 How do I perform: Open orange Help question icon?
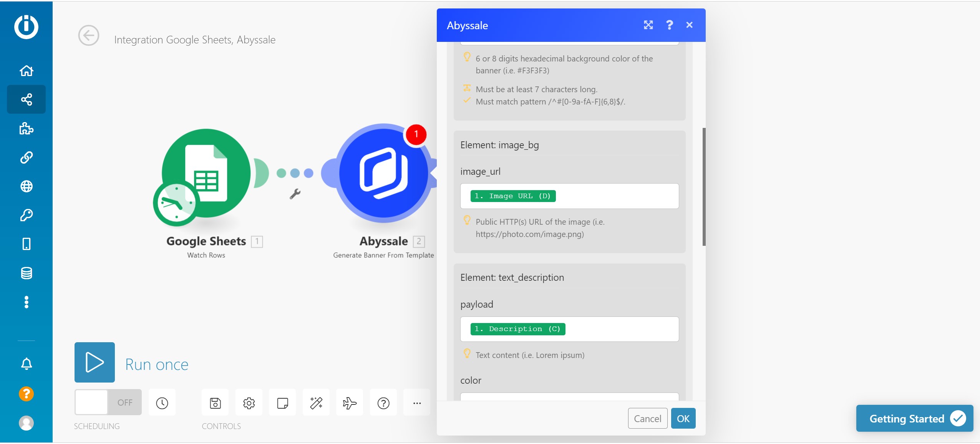point(26,394)
